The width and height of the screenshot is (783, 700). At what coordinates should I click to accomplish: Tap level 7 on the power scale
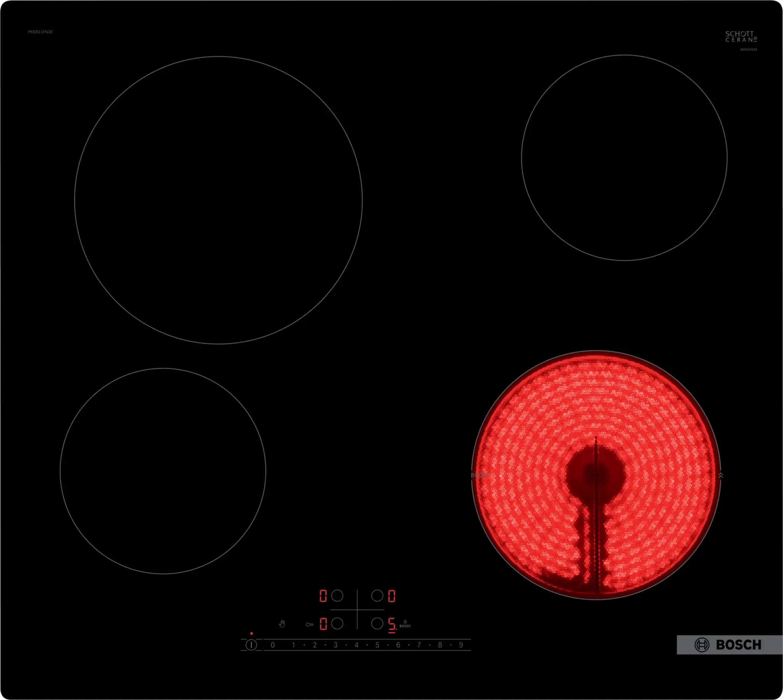coord(419,645)
